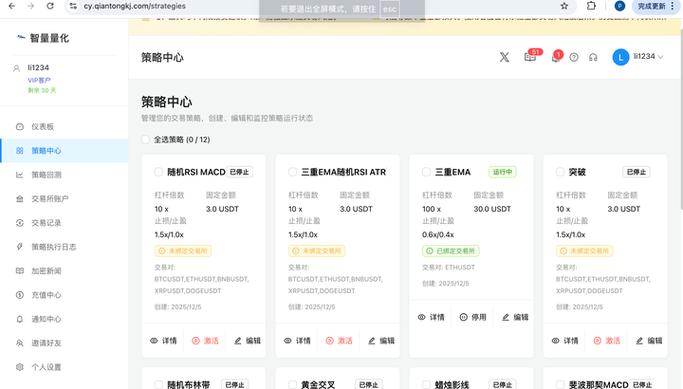Go to 仪表板 in sidebar

click(64, 126)
